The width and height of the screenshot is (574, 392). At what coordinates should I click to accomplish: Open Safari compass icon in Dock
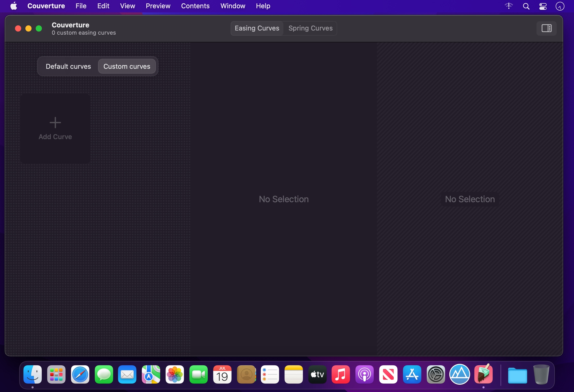pyautogui.click(x=80, y=374)
